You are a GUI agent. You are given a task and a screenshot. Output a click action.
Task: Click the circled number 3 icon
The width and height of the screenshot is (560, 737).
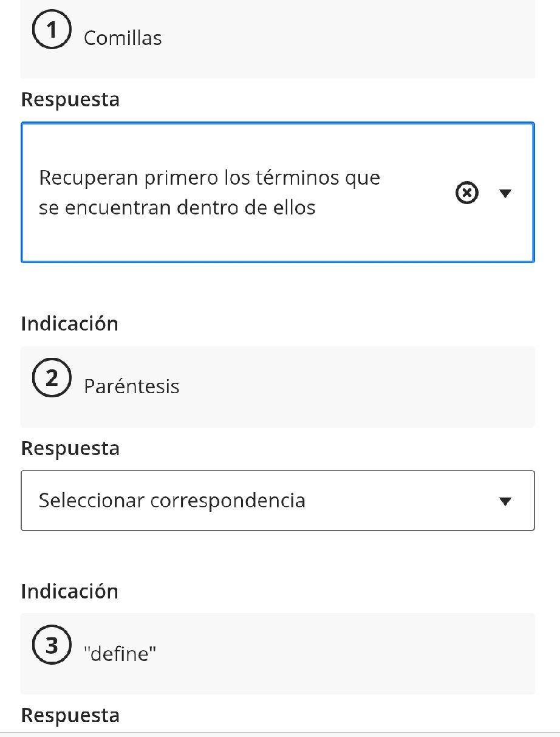pyautogui.click(x=52, y=646)
